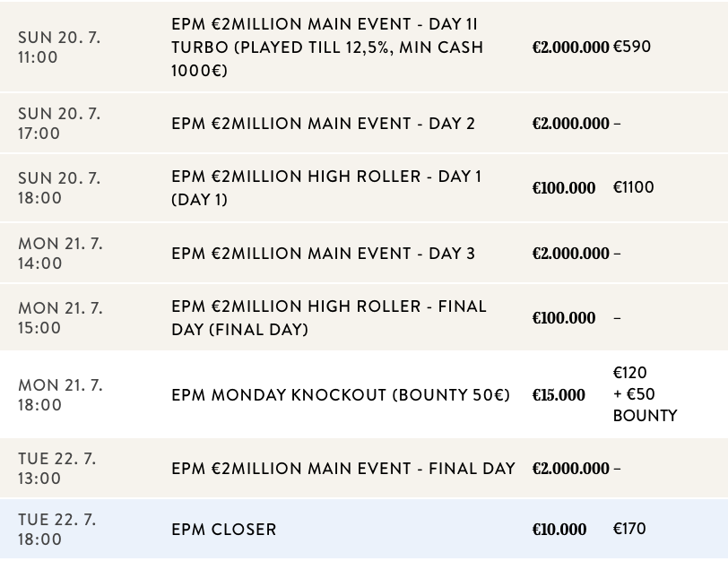This screenshot has height=561, width=728.
Task: Select the EPM Closer event
Action: [x=224, y=530]
